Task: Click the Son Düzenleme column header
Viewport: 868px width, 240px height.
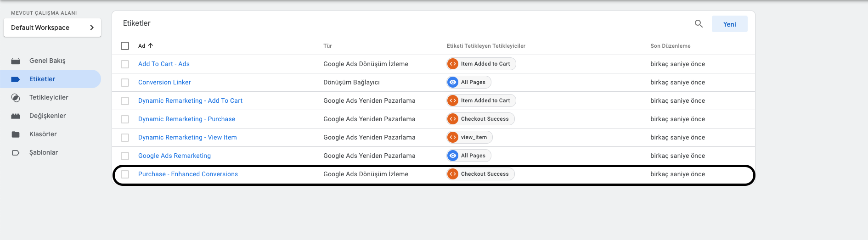Action: [671, 46]
